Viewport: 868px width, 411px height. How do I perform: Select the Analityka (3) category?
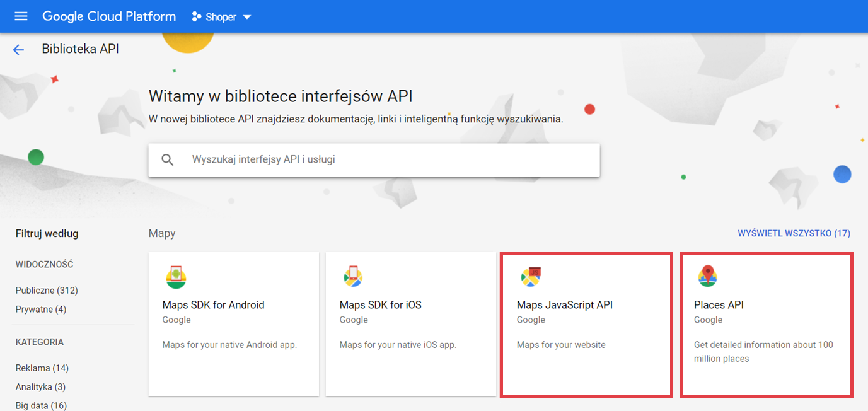click(41, 387)
